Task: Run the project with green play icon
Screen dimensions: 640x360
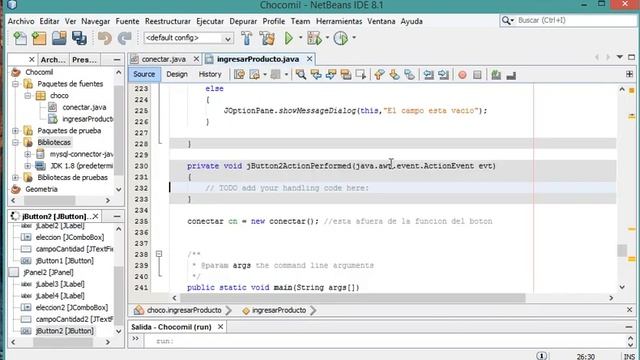Action: (x=289, y=38)
